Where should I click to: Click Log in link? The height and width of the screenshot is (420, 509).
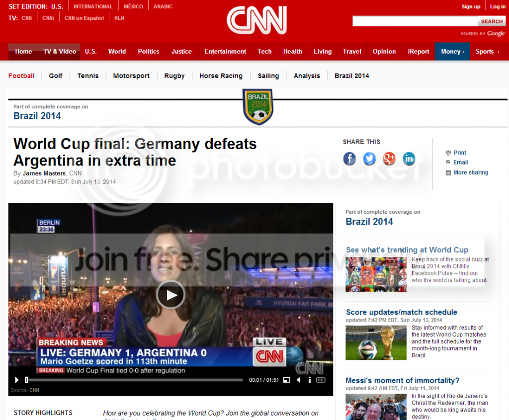point(498,6)
